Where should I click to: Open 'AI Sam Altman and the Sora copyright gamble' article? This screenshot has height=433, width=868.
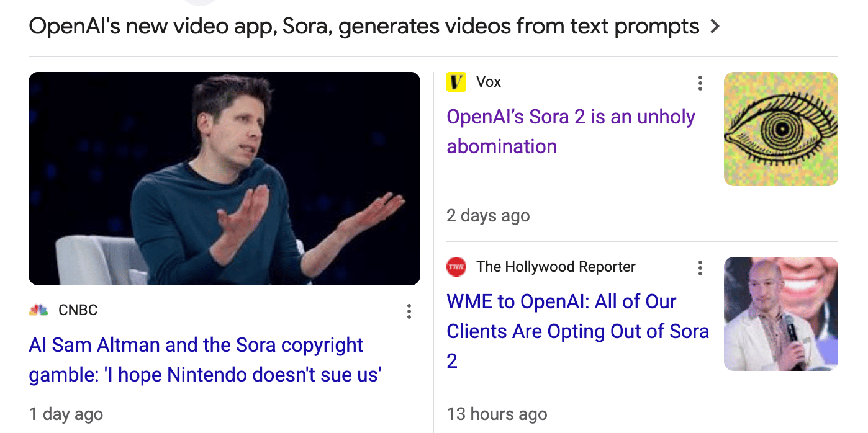[x=205, y=360]
